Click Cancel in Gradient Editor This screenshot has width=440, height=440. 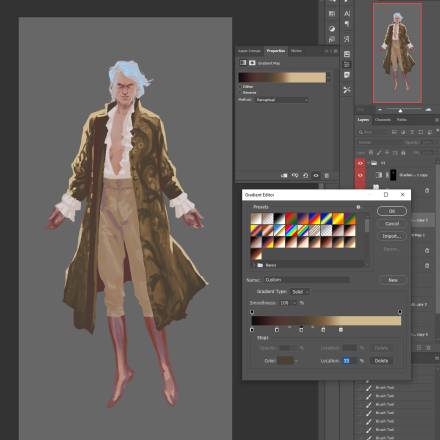[392, 224]
